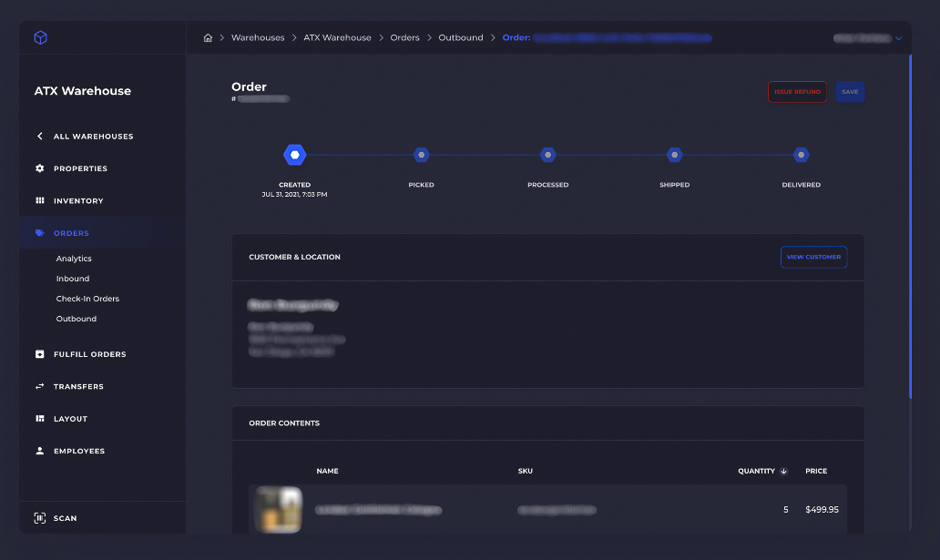Open Employees in sidebar
The image size is (940, 560).
coord(79,451)
